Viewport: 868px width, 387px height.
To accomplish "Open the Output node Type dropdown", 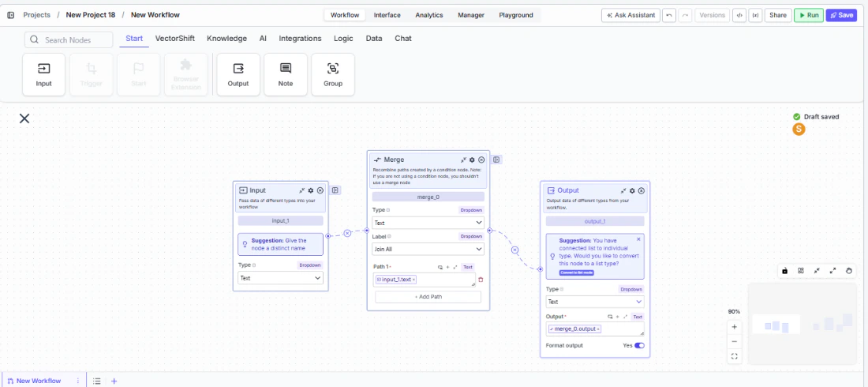I will pyautogui.click(x=595, y=302).
